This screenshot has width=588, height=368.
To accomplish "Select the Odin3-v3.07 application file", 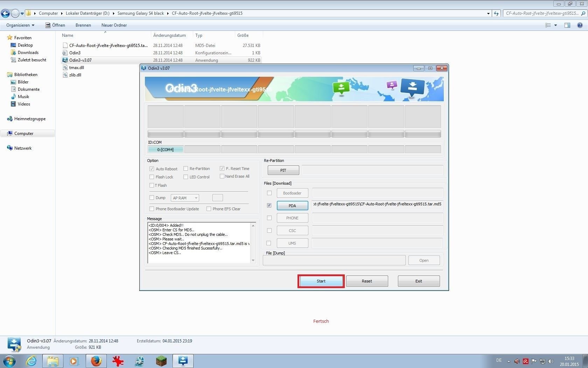I will (x=161, y=60).
